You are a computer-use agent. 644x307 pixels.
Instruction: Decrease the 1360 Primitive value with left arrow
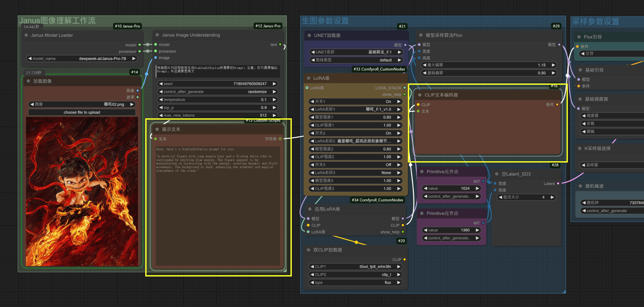(425, 230)
